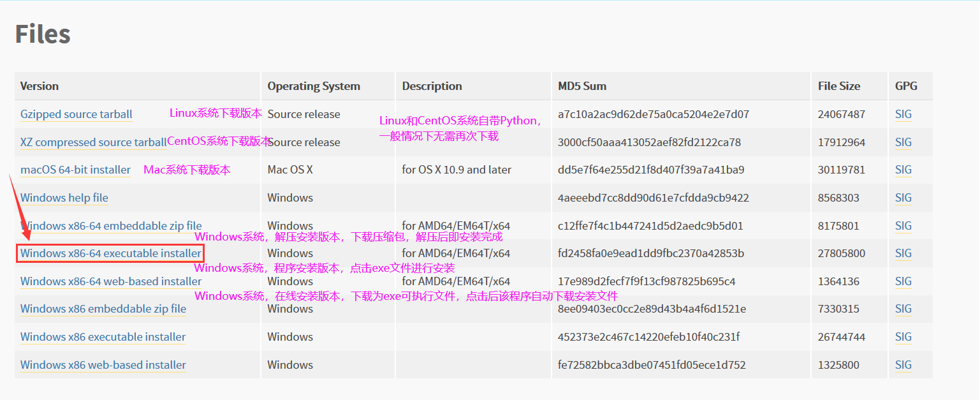Download Windows x86-64 embeddable zip file
The height and width of the screenshot is (400, 980).
pyautogui.click(x=111, y=226)
